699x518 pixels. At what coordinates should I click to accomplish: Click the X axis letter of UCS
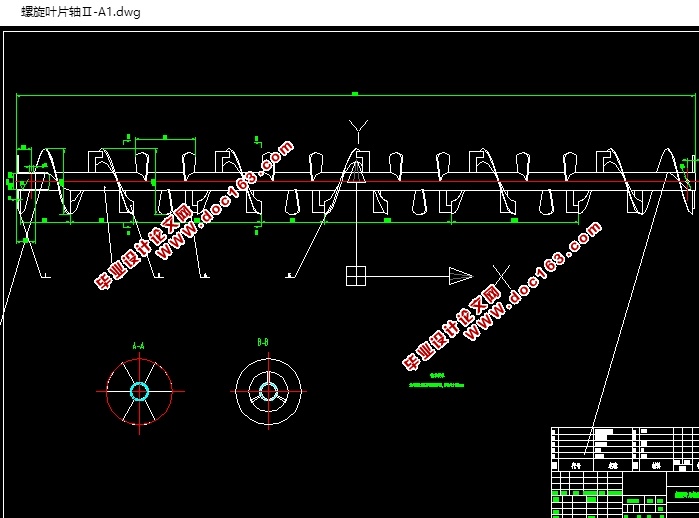pos(502,277)
